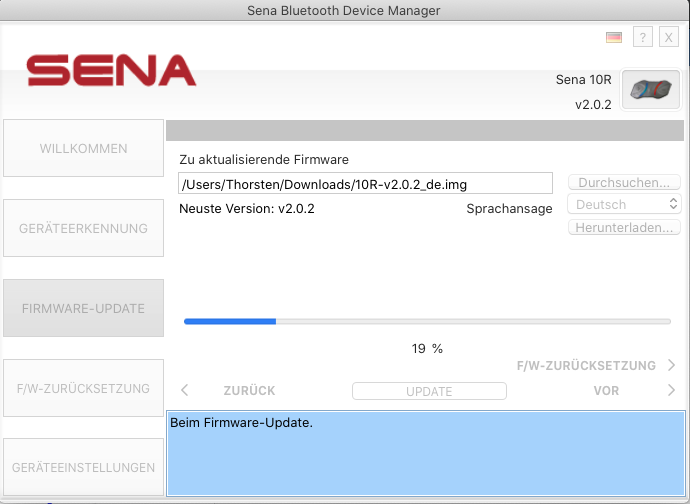The height and width of the screenshot is (504, 690).
Task: Go to the GERÄTEEINSTELLUNGEN tab
Action: tap(84, 467)
